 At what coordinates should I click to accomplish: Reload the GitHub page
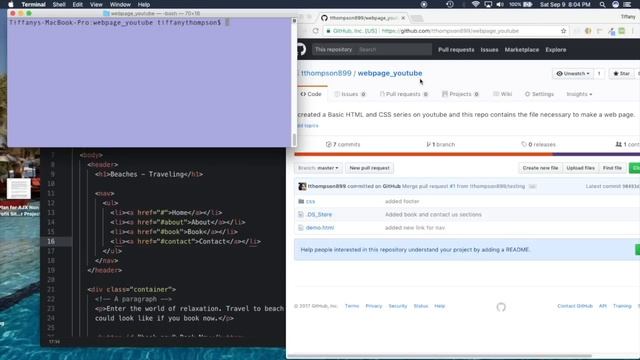pos(316,31)
